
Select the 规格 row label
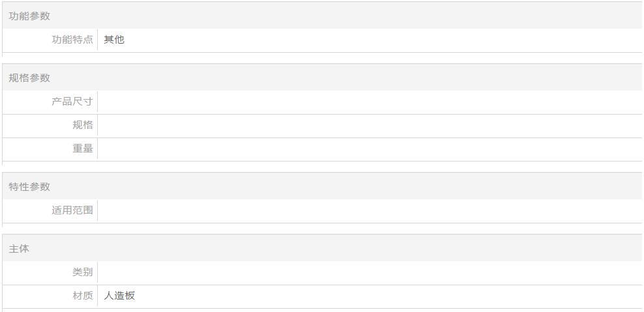[83, 125]
